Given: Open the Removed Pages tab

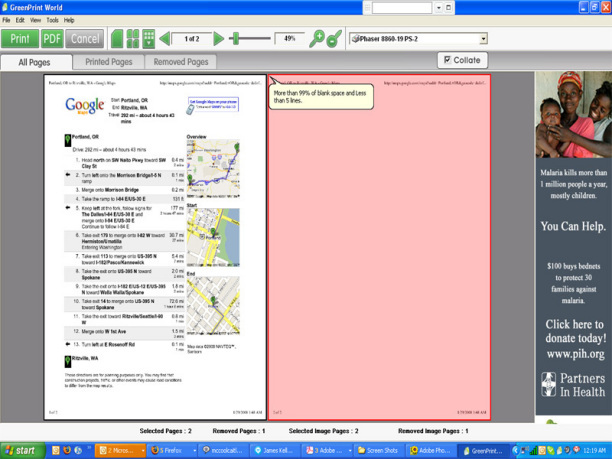Looking at the screenshot, I should coord(180,62).
